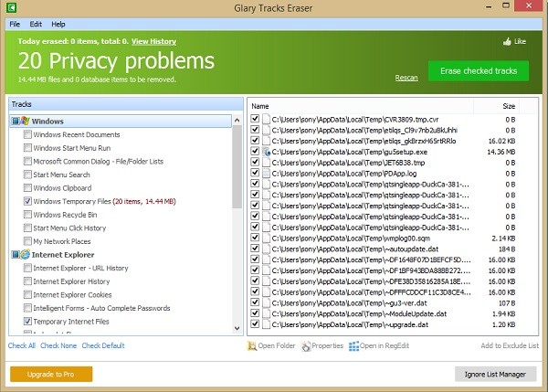Click the gu5setup.exe file icon
Viewport: 548px width, 392px height.
point(267,152)
